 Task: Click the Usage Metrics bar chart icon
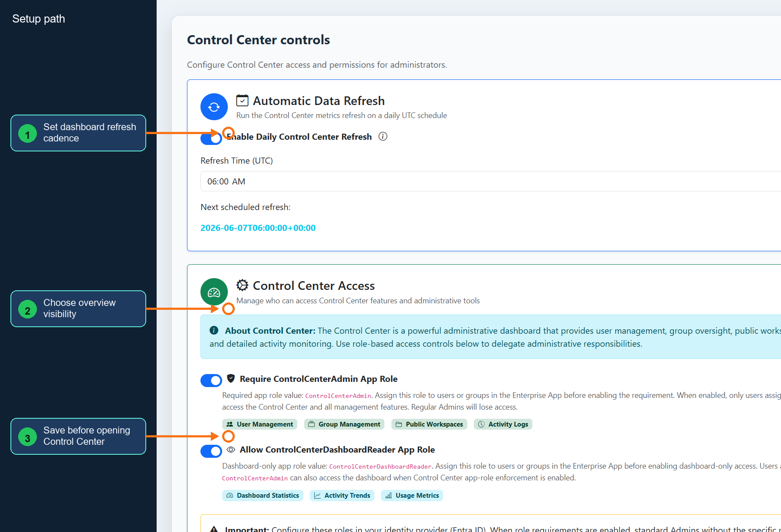click(389, 495)
